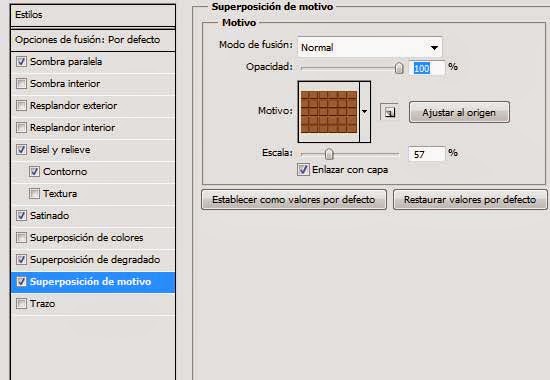Select the Satinado style row
550x380 pixels.
[93, 216]
